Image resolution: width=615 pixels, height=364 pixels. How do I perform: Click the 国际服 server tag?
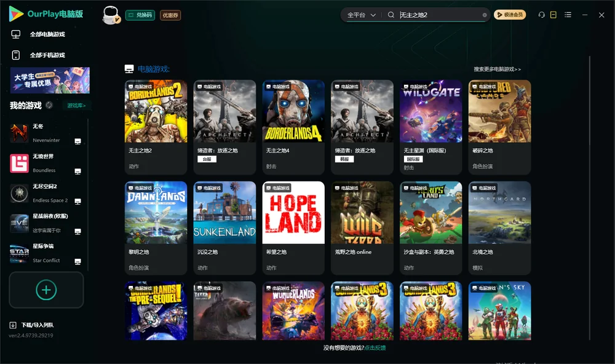coord(413,159)
